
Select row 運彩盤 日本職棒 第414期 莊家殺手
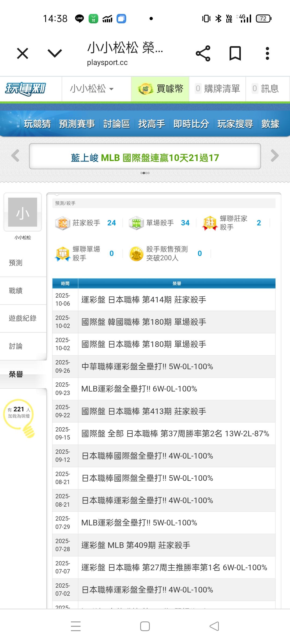coord(164,299)
